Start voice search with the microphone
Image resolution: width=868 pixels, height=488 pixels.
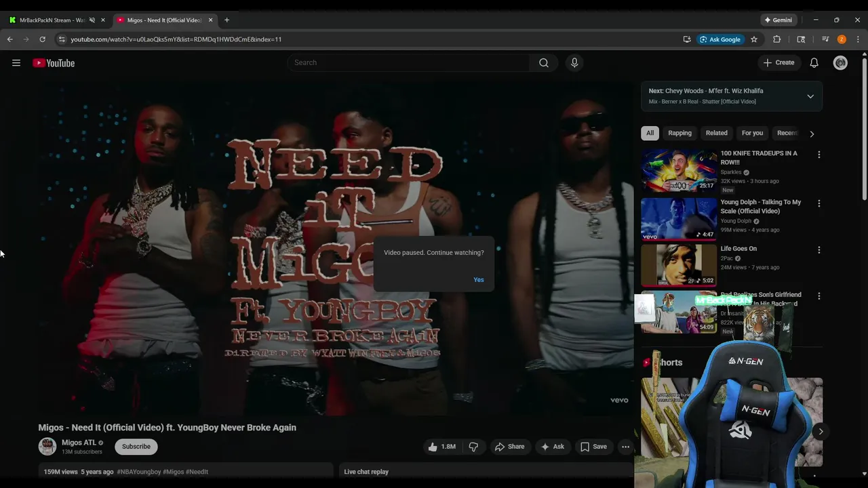pyautogui.click(x=574, y=62)
